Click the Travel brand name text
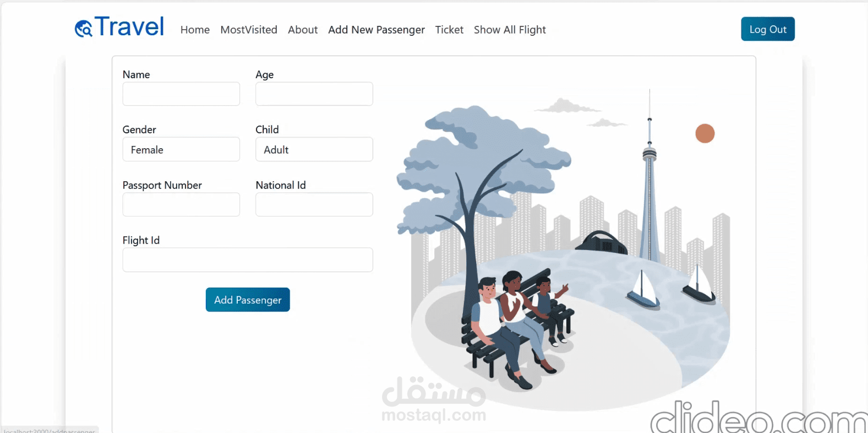The height and width of the screenshot is (433, 868). point(129,26)
